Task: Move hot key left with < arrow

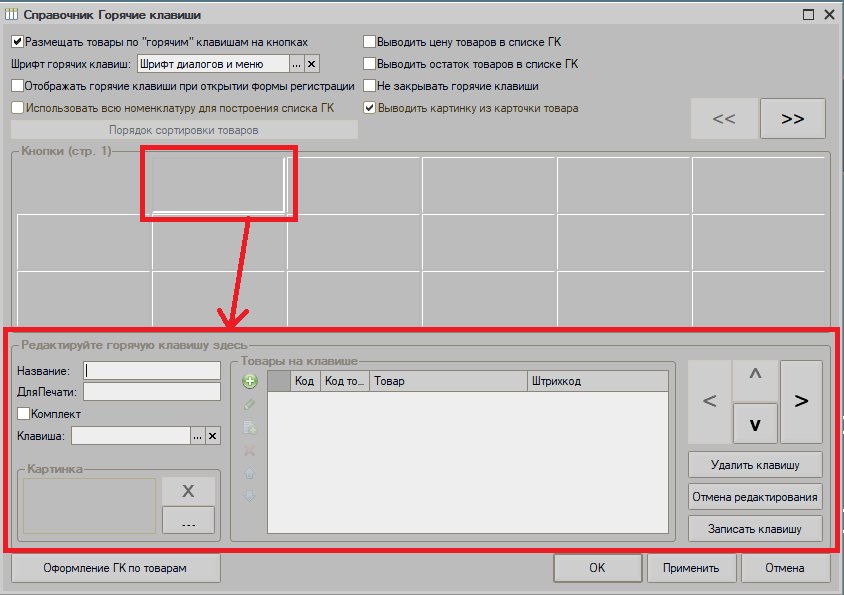Action: pos(709,401)
